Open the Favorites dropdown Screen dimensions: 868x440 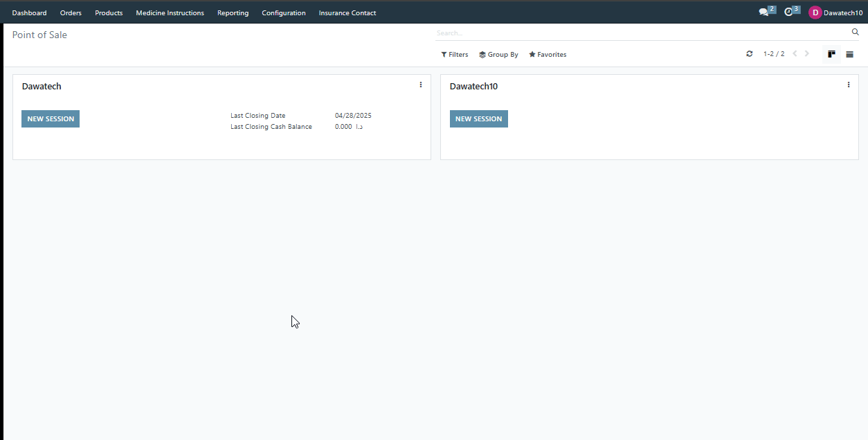(548, 54)
